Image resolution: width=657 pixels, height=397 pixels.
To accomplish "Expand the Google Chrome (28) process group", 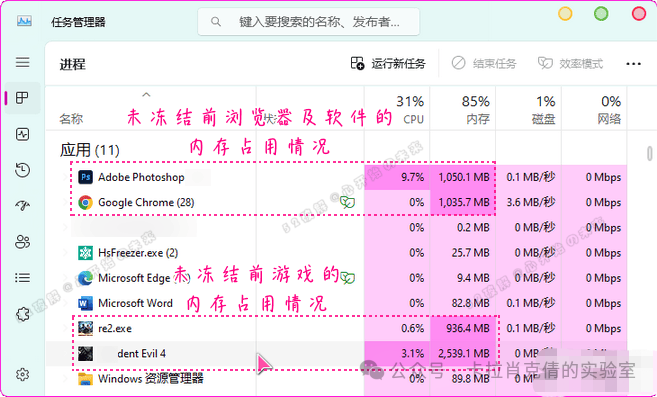I will pyautogui.click(x=65, y=202).
